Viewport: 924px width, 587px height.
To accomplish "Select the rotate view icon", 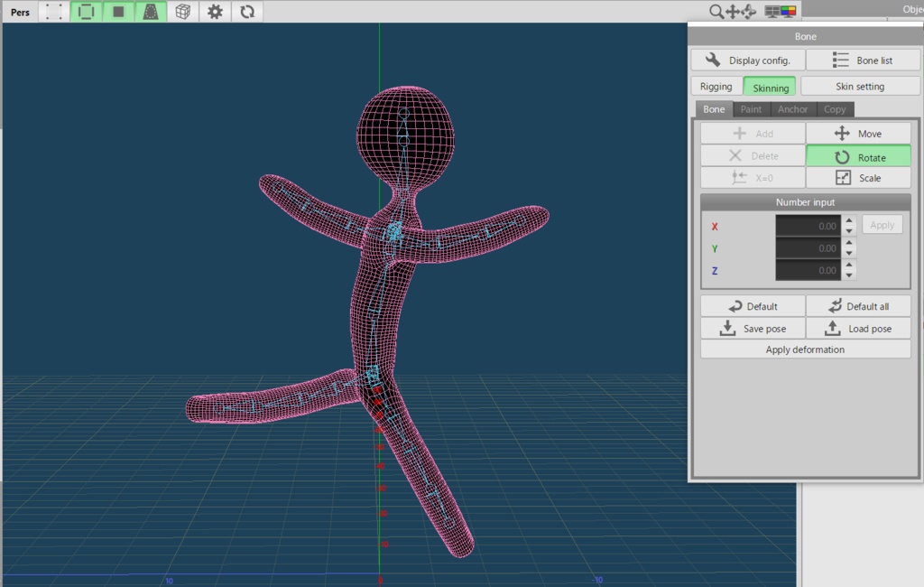I will (x=749, y=11).
